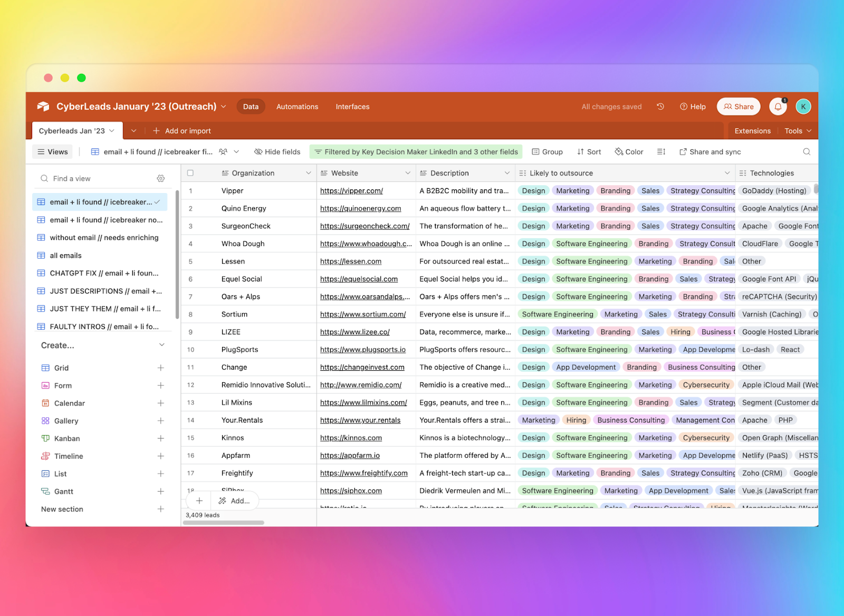Open view settings gear icon in sidebar
The image size is (844, 616).
[161, 179]
